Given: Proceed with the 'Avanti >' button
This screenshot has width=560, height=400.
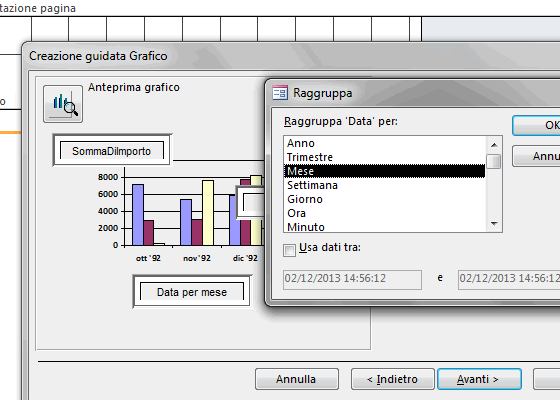Looking at the screenshot, I should click(x=479, y=379).
